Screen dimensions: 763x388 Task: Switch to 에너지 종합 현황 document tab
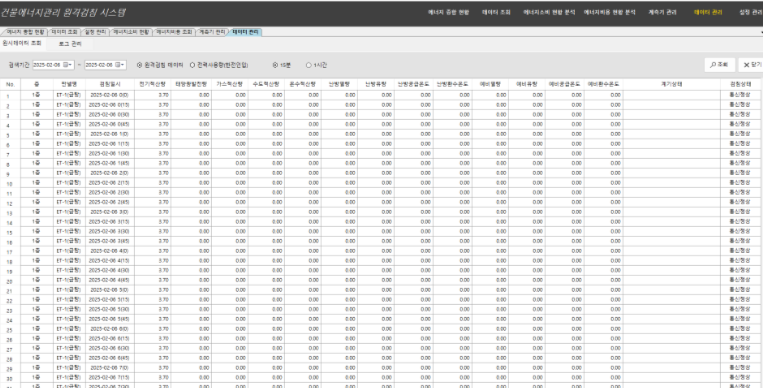click(25, 32)
